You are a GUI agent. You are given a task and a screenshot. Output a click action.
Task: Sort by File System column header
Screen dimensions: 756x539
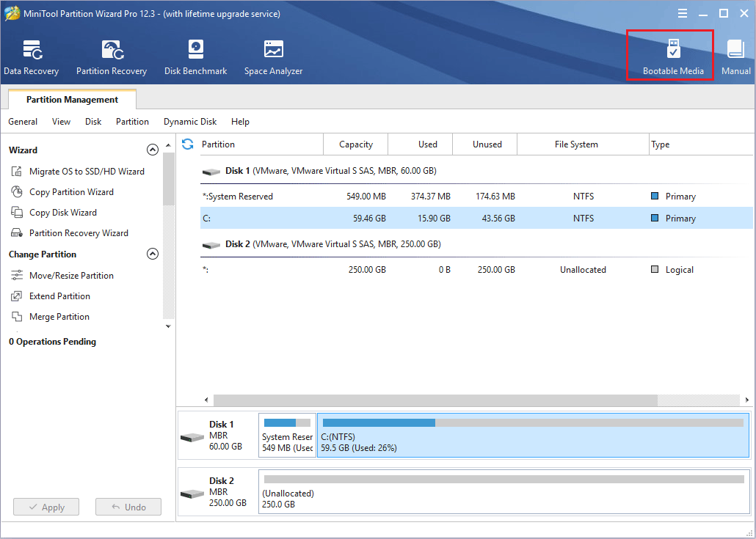click(584, 144)
